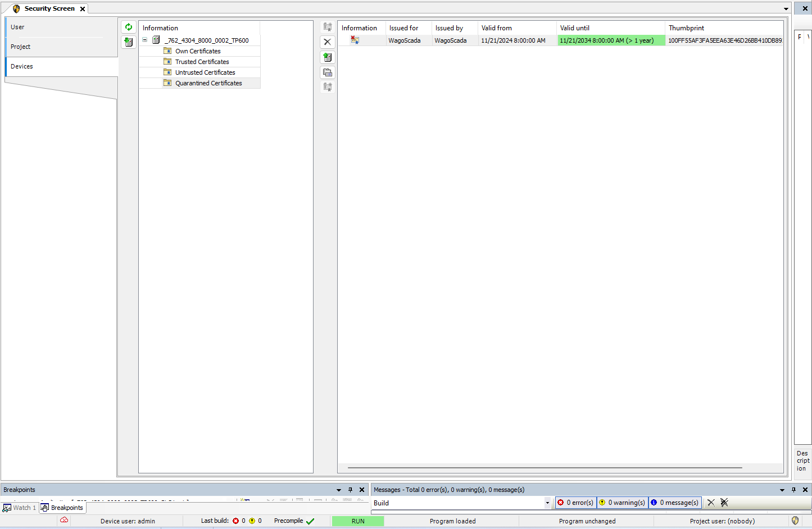Viewport: 812px width, 529px height.
Task: Click the security shield icon in status bar
Action: coord(795,521)
